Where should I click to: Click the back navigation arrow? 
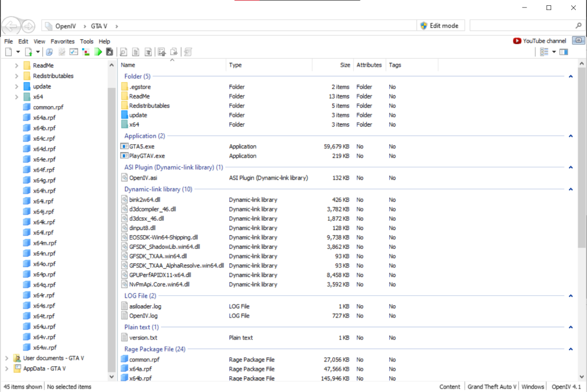pos(11,26)
